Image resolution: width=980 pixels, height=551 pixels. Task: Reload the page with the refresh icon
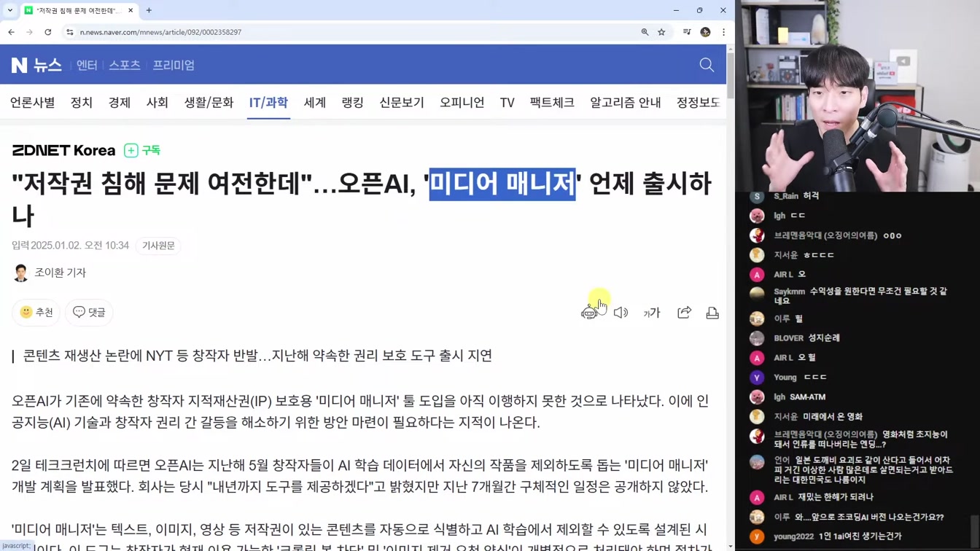[48, 32]
